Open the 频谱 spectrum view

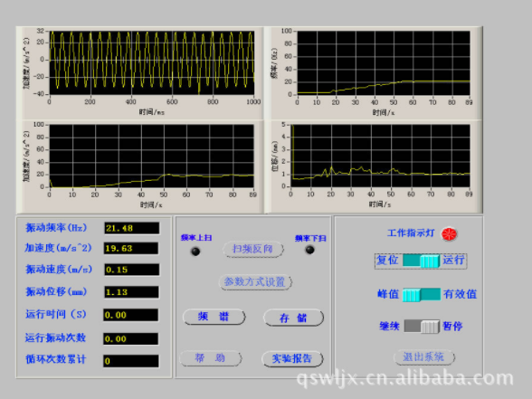214,317
